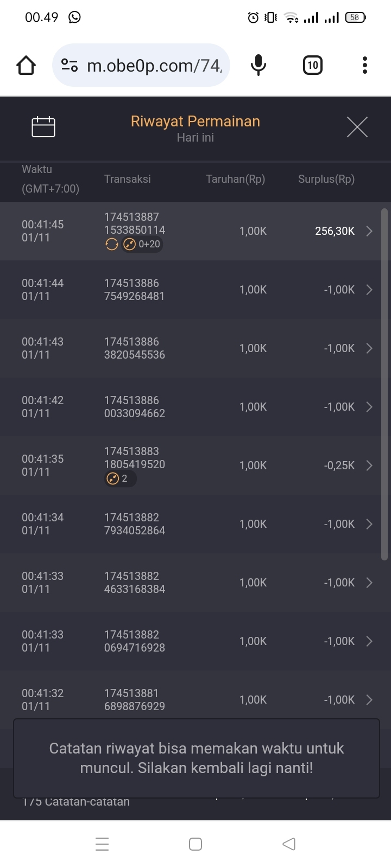The width and height of the screenshot is (391, 868).
Task: Tap the microphone voice search icon
Action: (258, 66)
